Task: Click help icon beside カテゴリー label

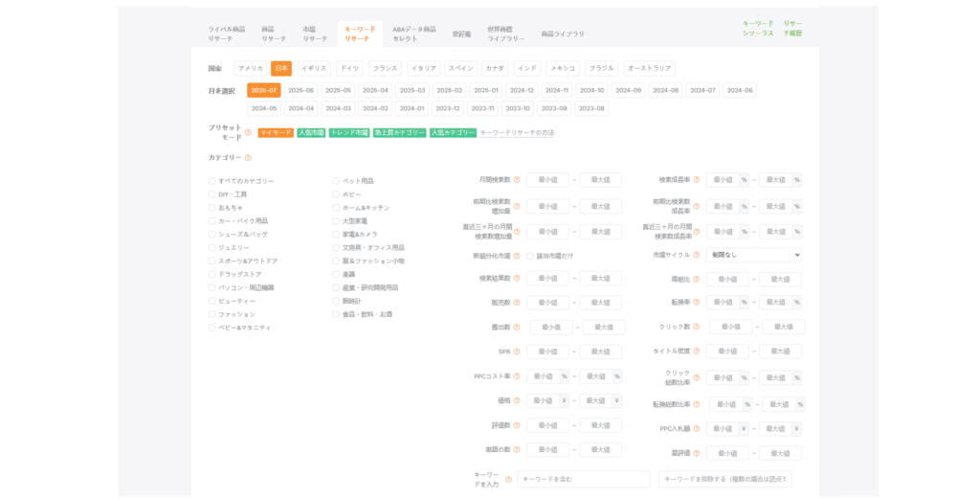Action: 248,158
